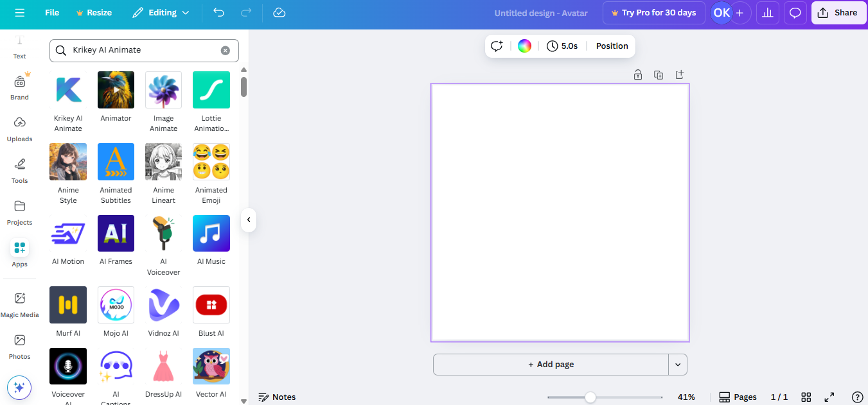
Task: Click the insights chart icon near Share
Action: (767, 12)
